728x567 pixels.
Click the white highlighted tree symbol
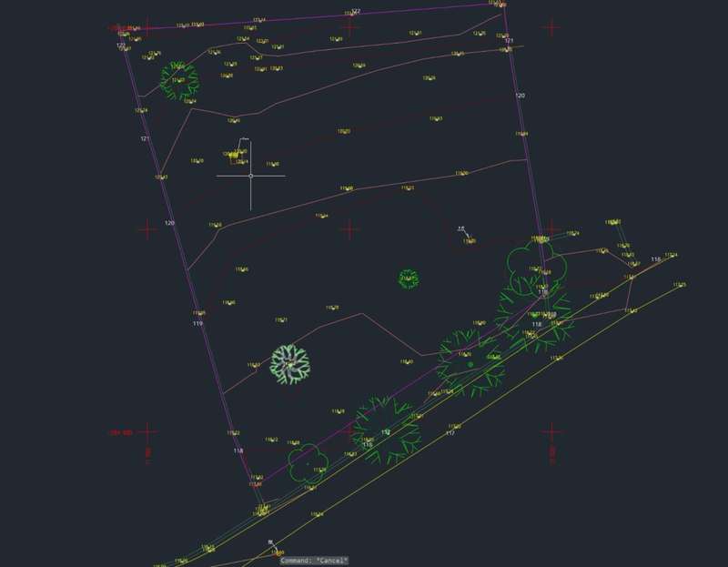tap(290, 364)
